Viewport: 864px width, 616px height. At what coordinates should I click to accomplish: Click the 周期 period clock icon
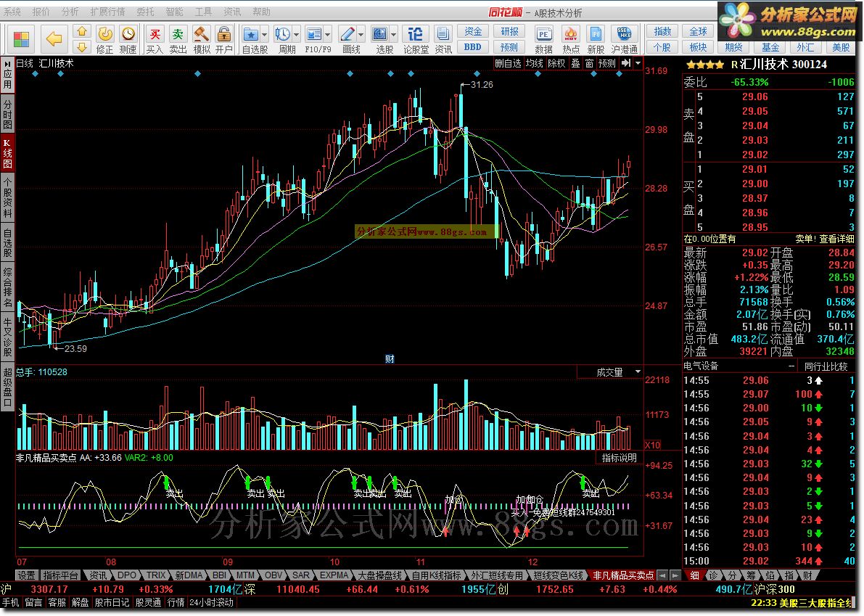coord(283,35)
